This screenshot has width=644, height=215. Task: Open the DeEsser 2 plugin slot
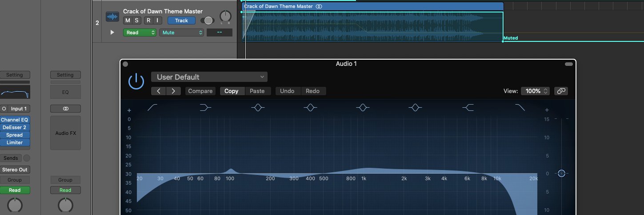[x=15, y=127]
